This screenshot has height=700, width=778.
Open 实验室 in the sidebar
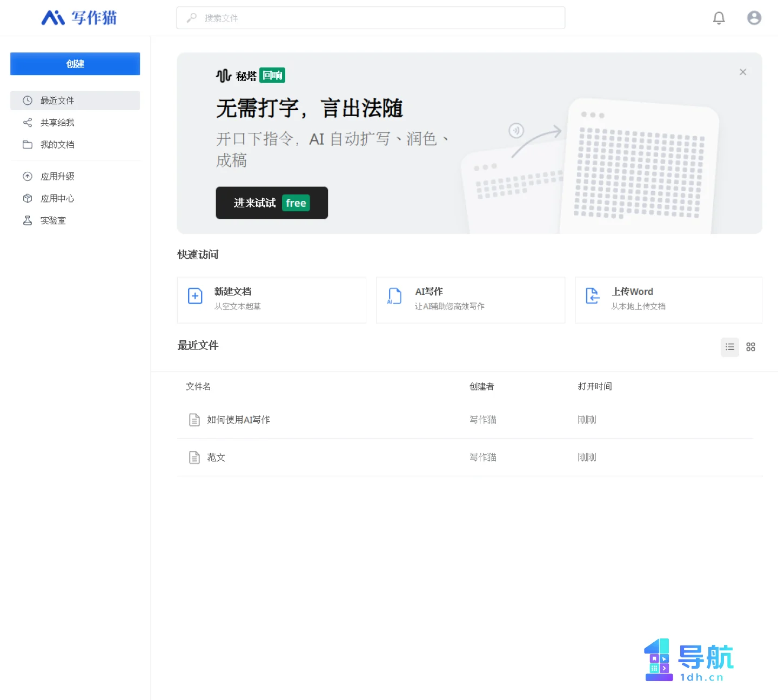click(x=75, y=221)
